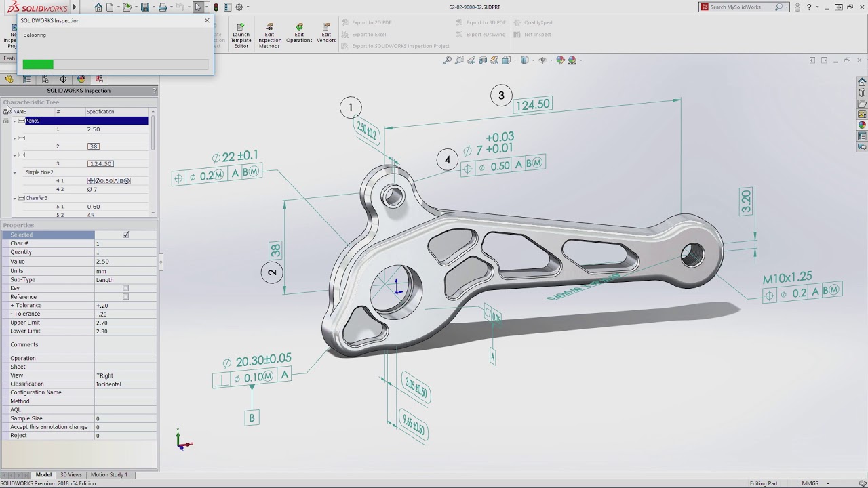Click the Ballooning progress bar
868x488 pixels.
click(x=115, y=64)
